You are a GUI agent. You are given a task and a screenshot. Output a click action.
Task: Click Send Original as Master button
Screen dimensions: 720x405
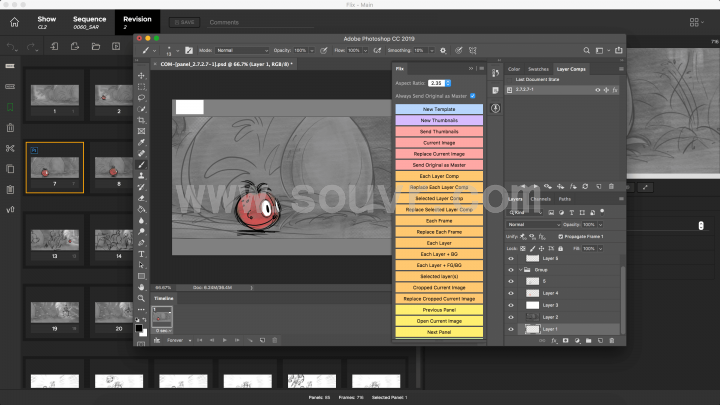pos(439,165)
